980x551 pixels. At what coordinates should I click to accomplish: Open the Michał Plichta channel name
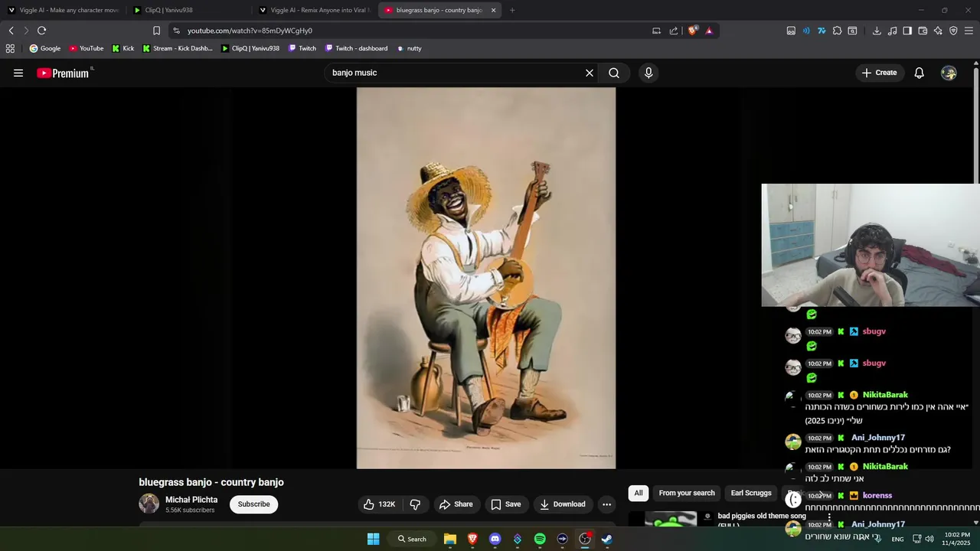(191, 500)
